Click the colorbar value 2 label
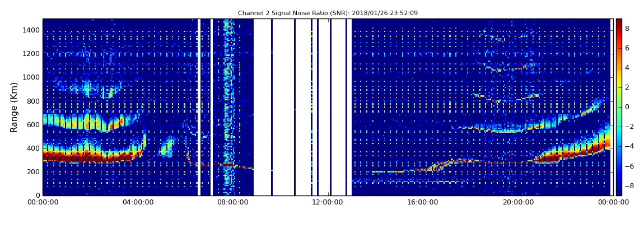The width and height of the screenshot is (644, 228). [x=627, y=87]
